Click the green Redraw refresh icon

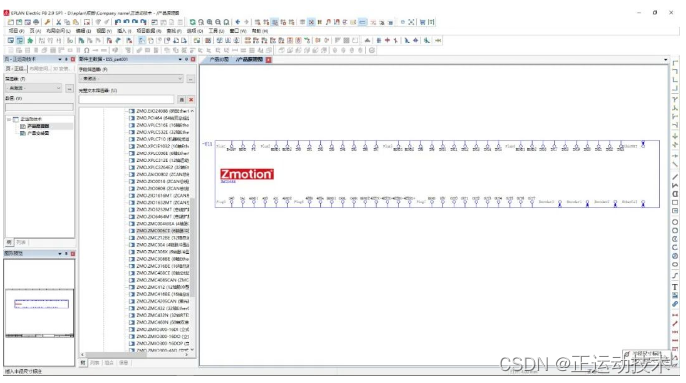click(x=192, y=22)
